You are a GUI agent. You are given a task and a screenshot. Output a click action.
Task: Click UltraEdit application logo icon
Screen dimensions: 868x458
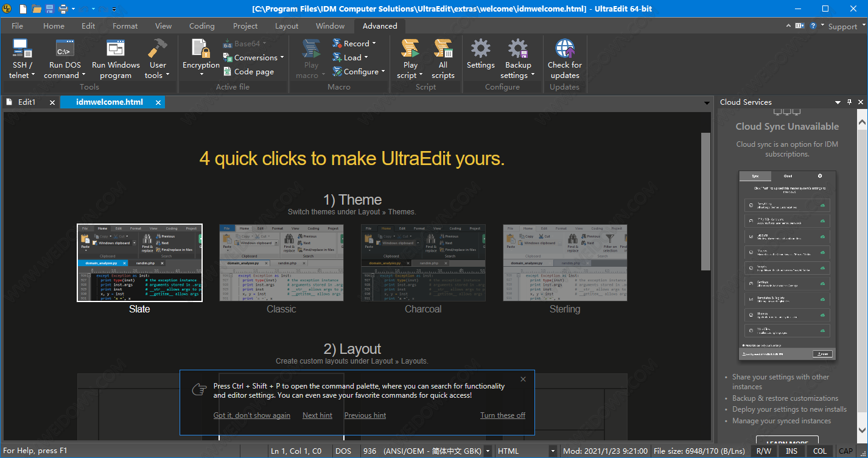(7, 9)
